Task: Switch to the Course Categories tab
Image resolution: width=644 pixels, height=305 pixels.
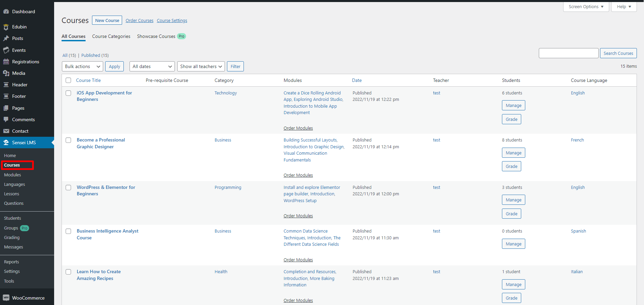Action: click(111, 36)
